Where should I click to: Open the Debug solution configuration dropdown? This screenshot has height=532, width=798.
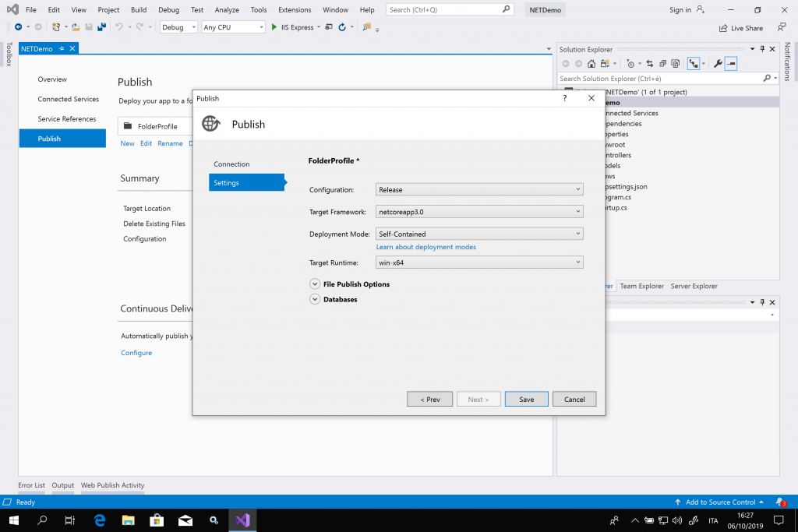tap(178, 27)
